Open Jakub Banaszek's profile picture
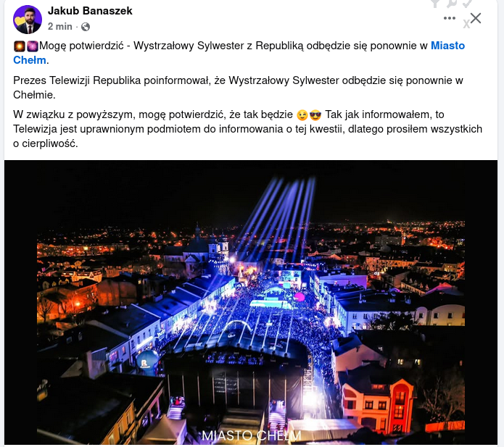 click(28, 20)
